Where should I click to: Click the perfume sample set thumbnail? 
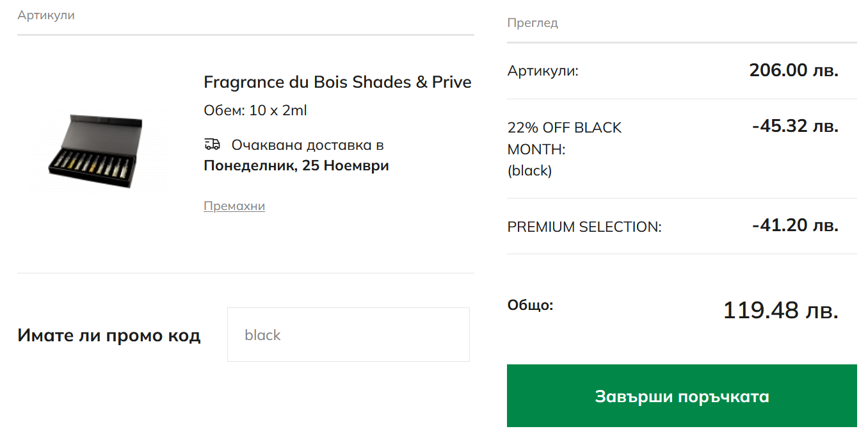point(96,152)
